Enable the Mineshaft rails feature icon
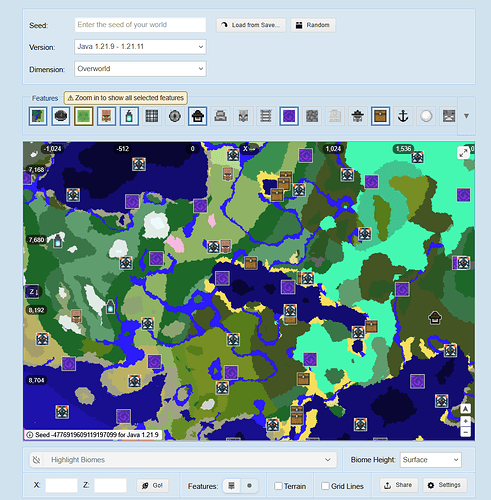Viewport: 491px width, 500px height. tap(266, 116)
